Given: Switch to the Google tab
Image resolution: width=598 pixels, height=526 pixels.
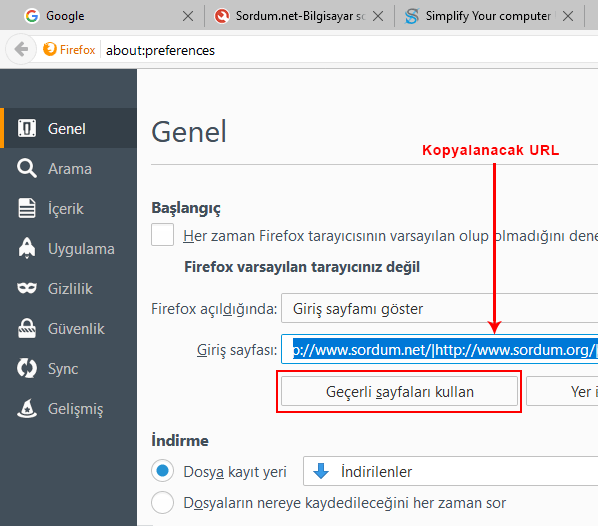Looking at the screenshot, I should [x=109, y=16].
